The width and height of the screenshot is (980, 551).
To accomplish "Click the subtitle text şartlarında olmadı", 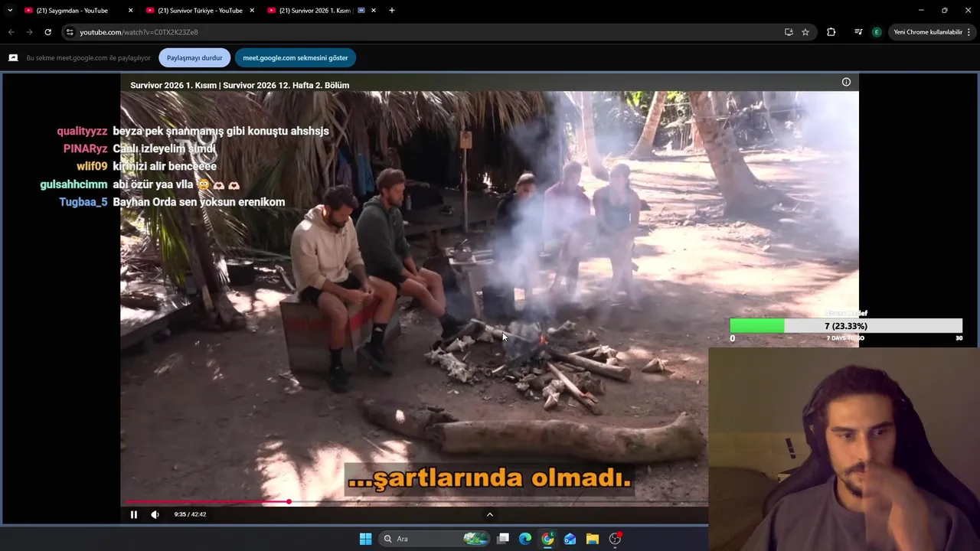I will [x=489, y=478].
